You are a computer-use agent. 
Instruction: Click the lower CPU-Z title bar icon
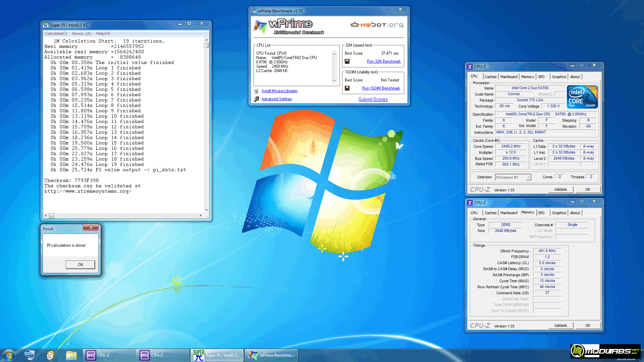point(470,203)
